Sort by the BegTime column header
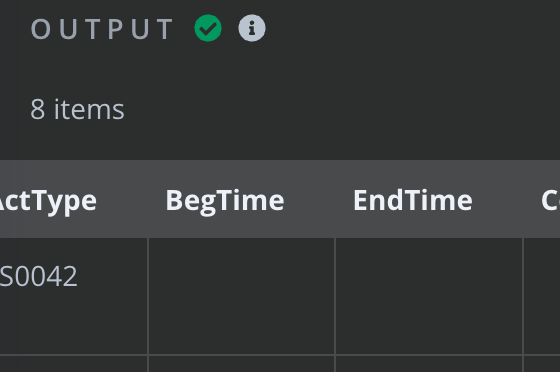 225,201
